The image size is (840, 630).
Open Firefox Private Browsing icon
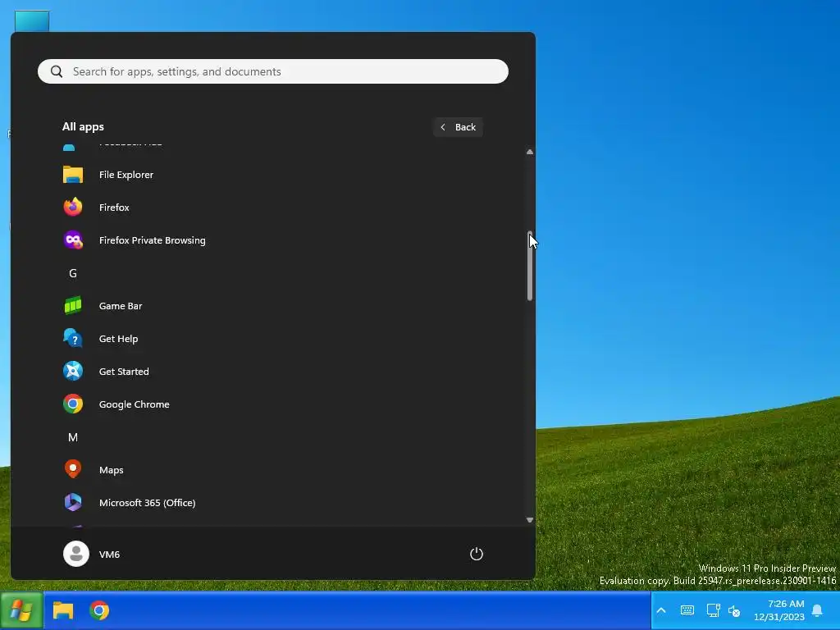point(73,240)
